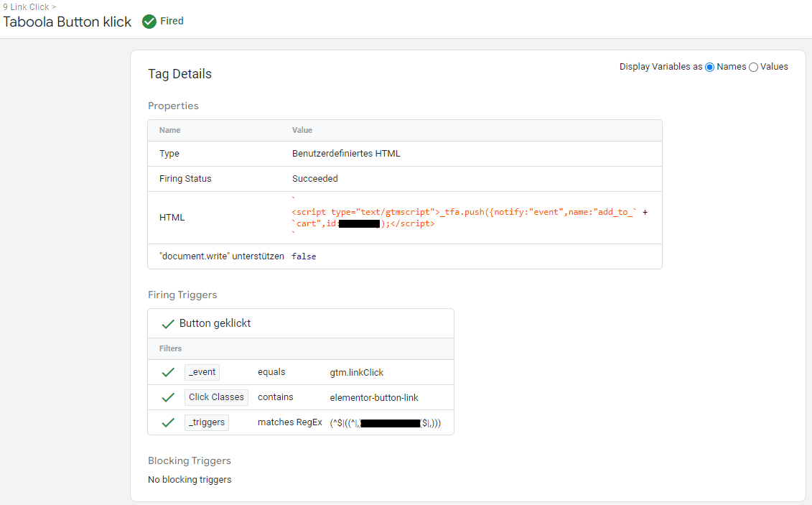This screenshot has height=505, width=812.
Task: Click the Filters header label
Action: 170,348
